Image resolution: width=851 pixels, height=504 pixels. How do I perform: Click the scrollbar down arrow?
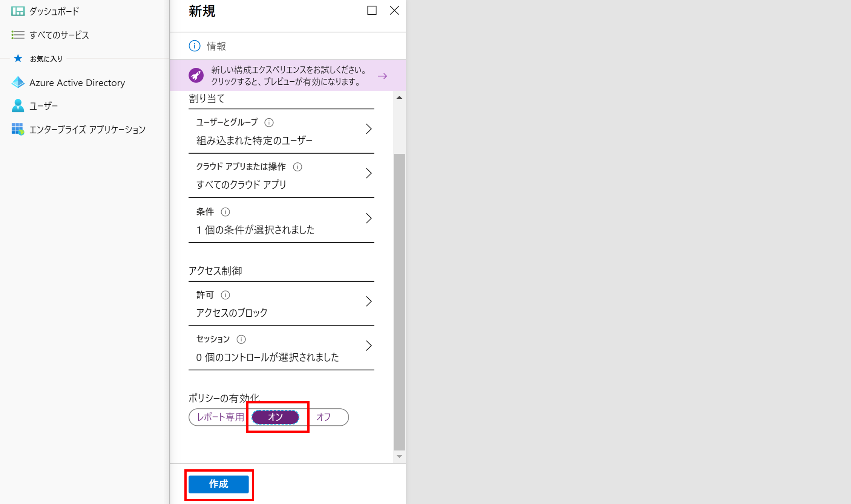pos(399,456)
